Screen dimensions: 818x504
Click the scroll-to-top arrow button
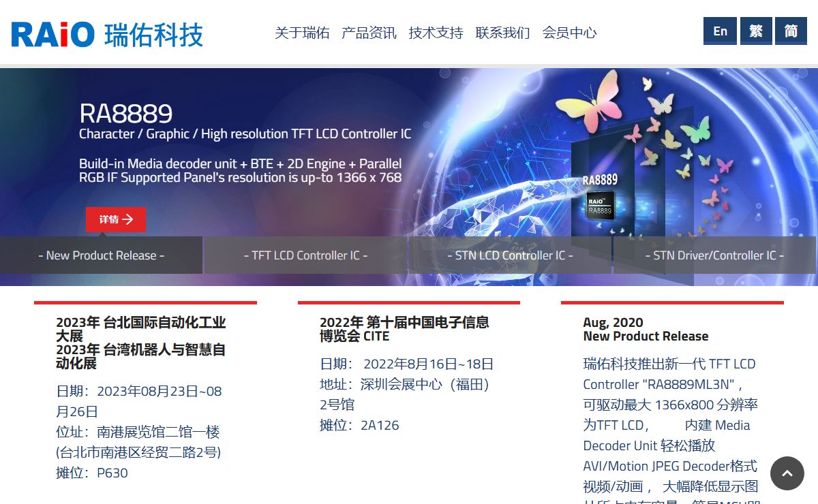click(787, 473)
